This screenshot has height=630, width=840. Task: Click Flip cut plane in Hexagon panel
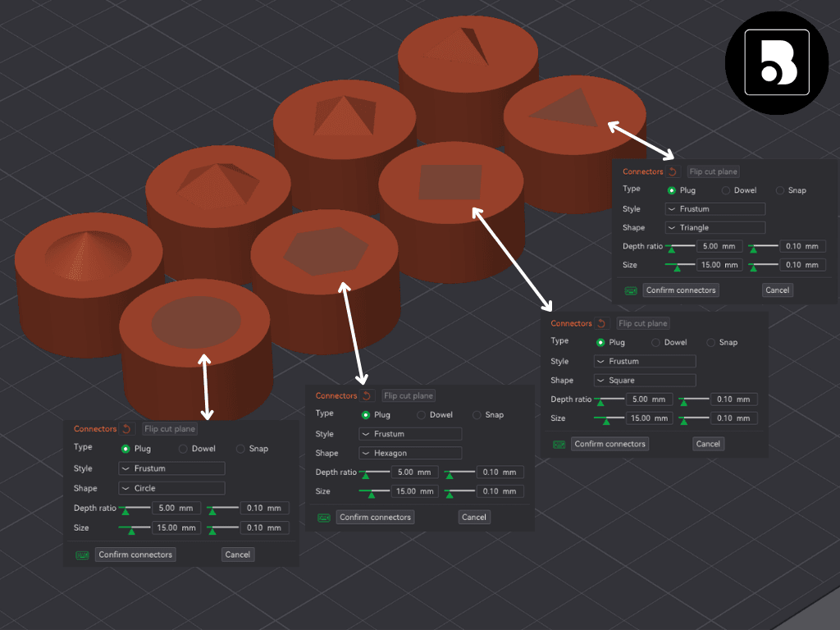[x=409, y=396]
